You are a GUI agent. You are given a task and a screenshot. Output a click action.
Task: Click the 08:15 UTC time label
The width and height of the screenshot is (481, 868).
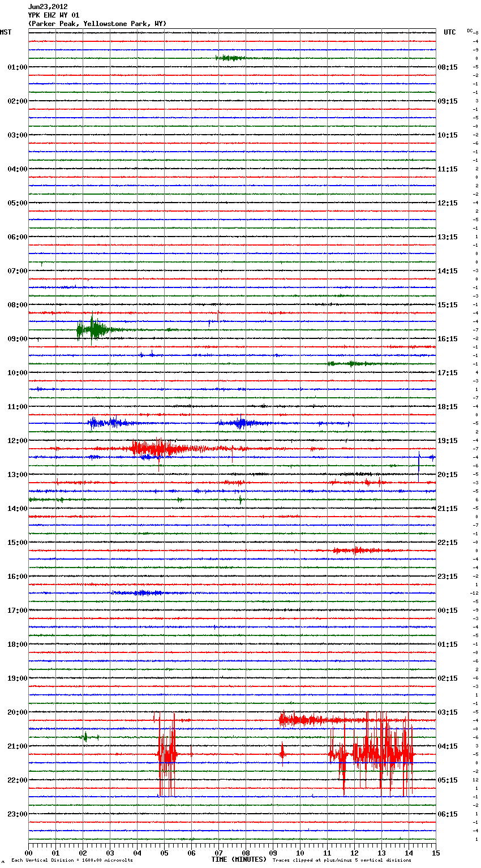448,67
